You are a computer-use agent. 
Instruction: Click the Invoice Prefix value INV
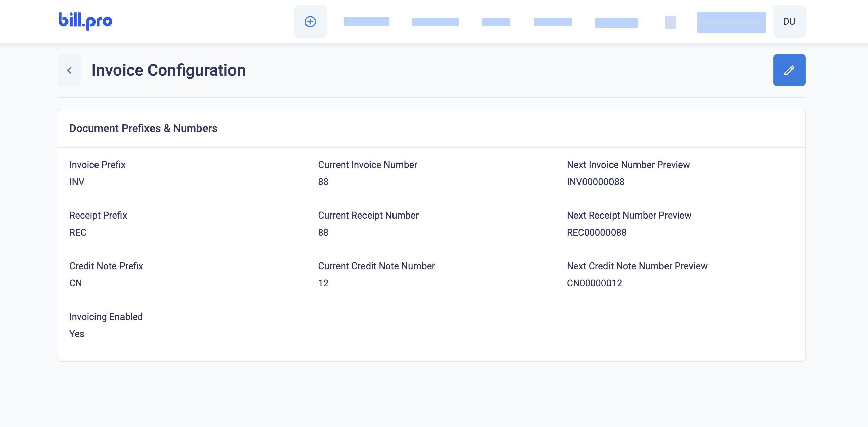click(x=77, y=182)
